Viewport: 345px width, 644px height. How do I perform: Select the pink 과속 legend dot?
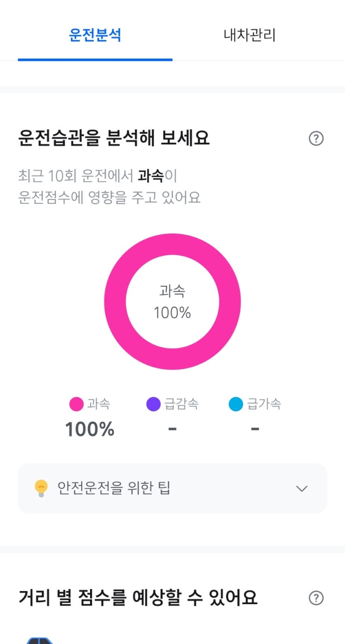76,404
